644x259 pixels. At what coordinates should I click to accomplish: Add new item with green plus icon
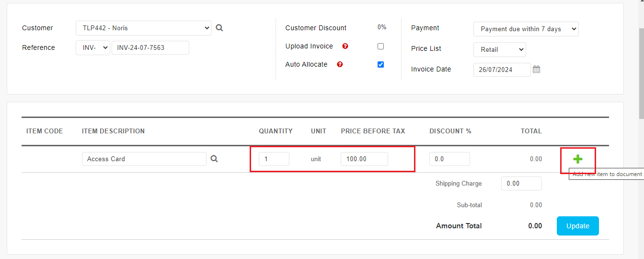pos(578,159)
